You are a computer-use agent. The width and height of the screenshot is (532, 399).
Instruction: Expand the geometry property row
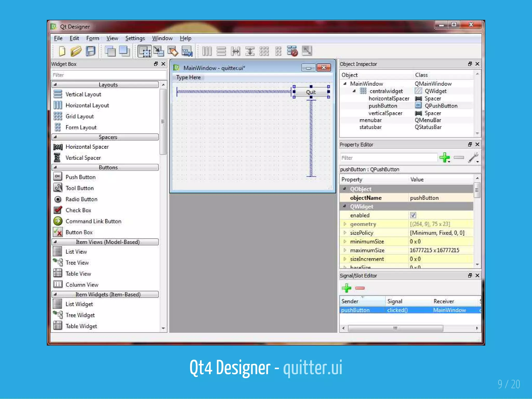point(345,224)
